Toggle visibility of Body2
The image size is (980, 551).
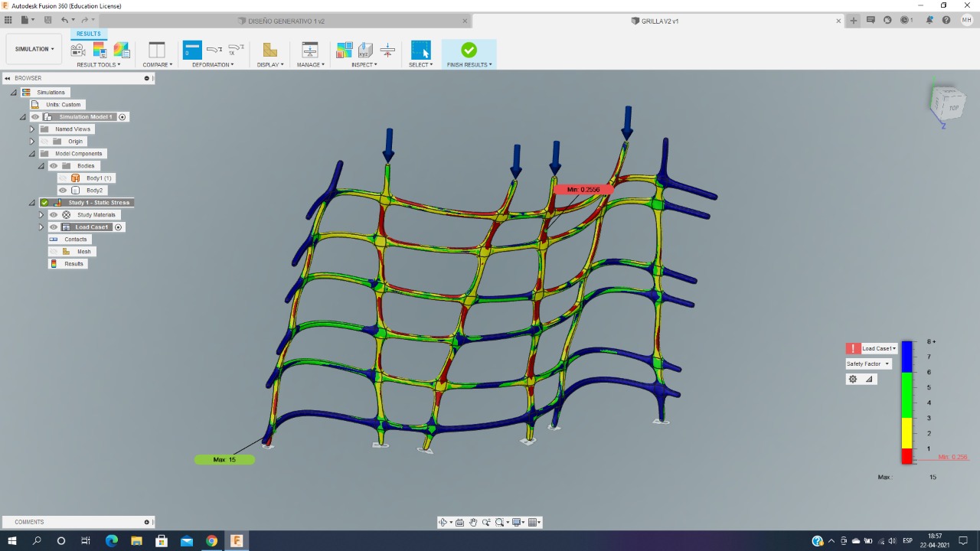(63, 191)
